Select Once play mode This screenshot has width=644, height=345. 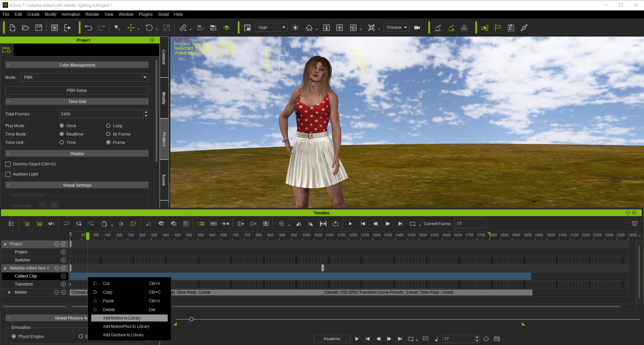(x=62, y=126)
